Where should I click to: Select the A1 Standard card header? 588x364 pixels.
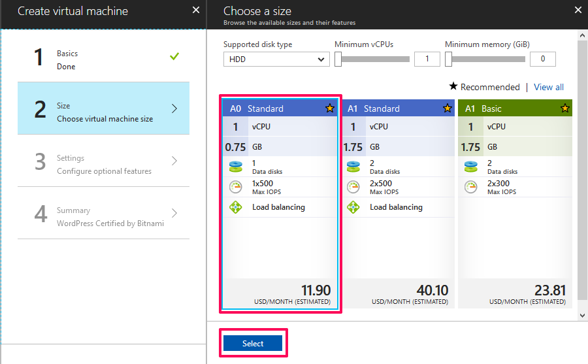pyautogui.click(x=399, y=108)
